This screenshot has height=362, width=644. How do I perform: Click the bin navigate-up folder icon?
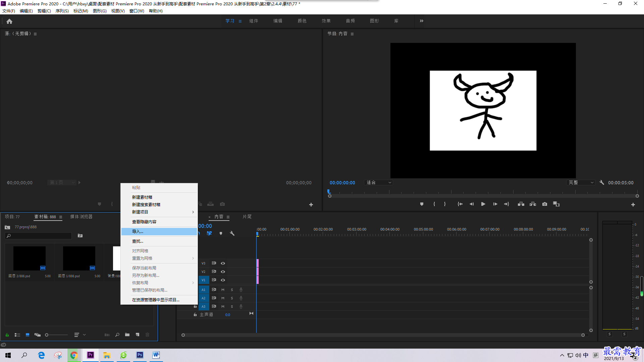[x=7, y=227]
